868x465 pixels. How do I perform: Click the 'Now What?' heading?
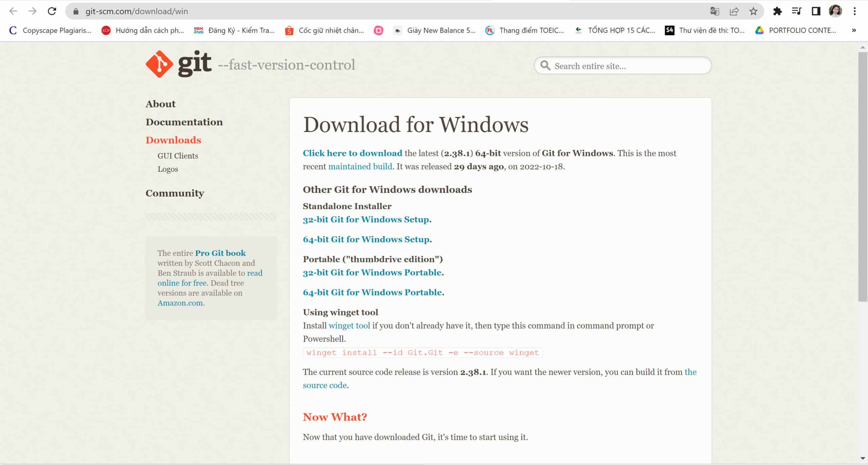coord(335,417)
